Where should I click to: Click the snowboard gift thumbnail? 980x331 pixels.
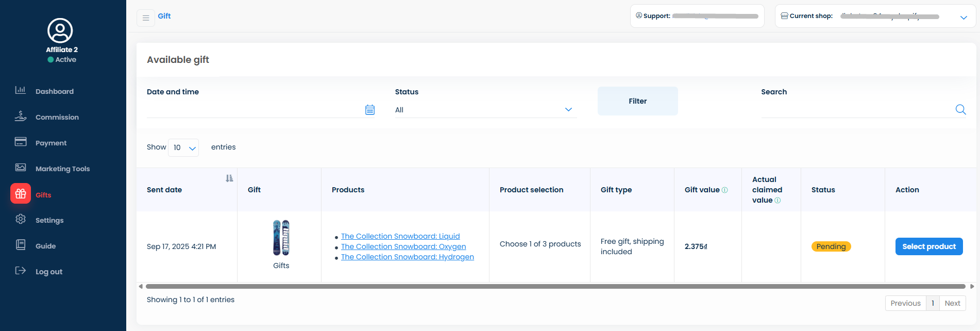coord(281,238)
